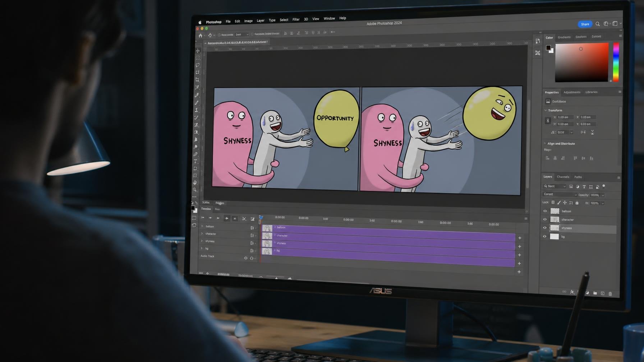Screen dimensions: 644x362
Task: Create a new group with folder icon
Action: [595, 293]
